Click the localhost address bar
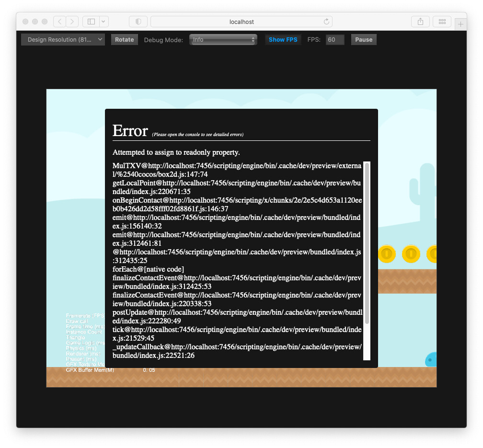Screen dimensions: 483x448 click(241, 22)
